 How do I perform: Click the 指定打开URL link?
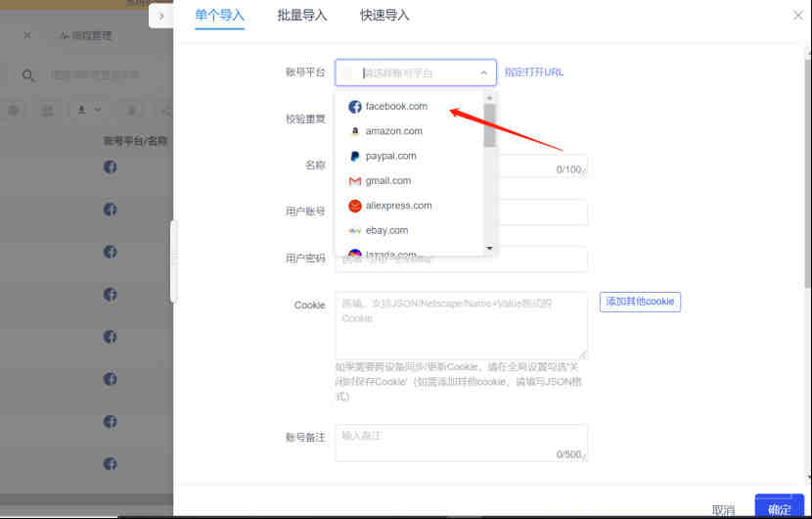coord(534,72)
